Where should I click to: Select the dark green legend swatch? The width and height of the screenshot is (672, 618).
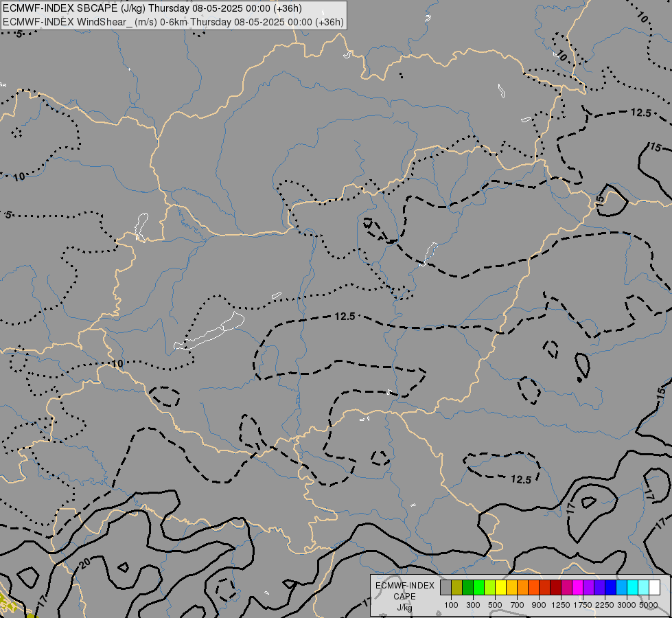coord(467,587)
